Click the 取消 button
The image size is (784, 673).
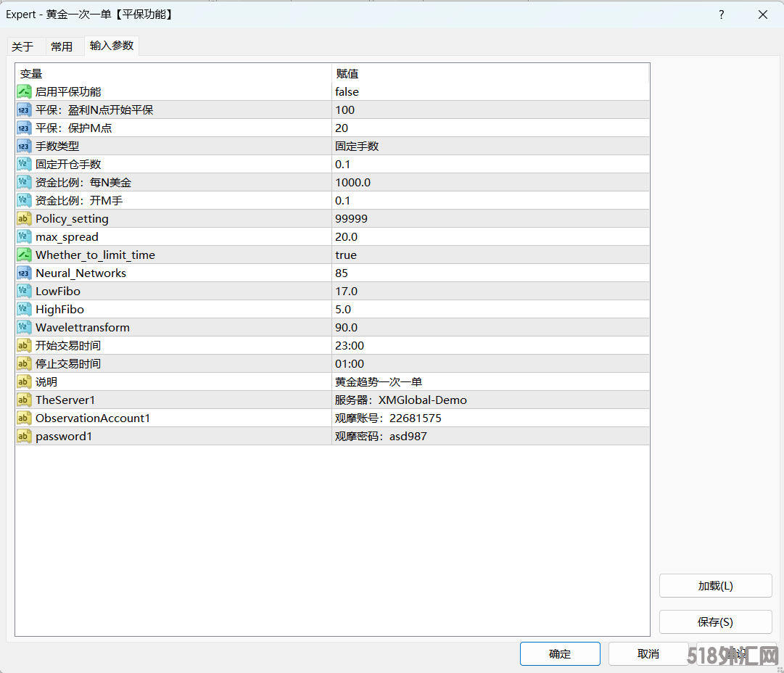pyautogui.click(x=648, y=653)
